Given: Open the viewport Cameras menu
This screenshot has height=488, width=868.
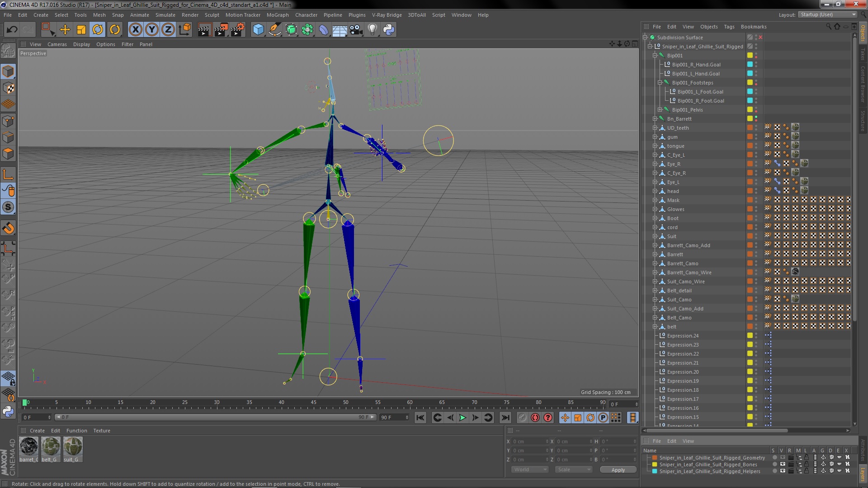Looking at the screenshot, I should 57,44.
